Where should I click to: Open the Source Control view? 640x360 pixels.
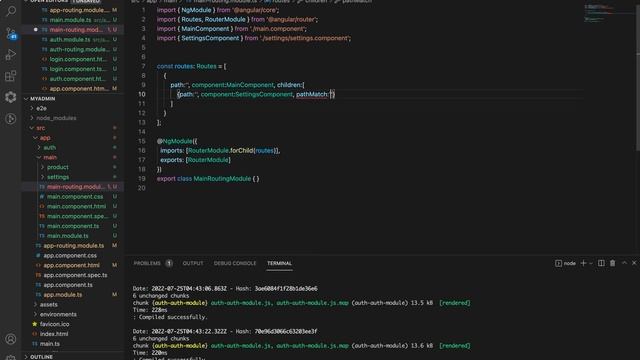pyautogui.click(x=11, y=33)
